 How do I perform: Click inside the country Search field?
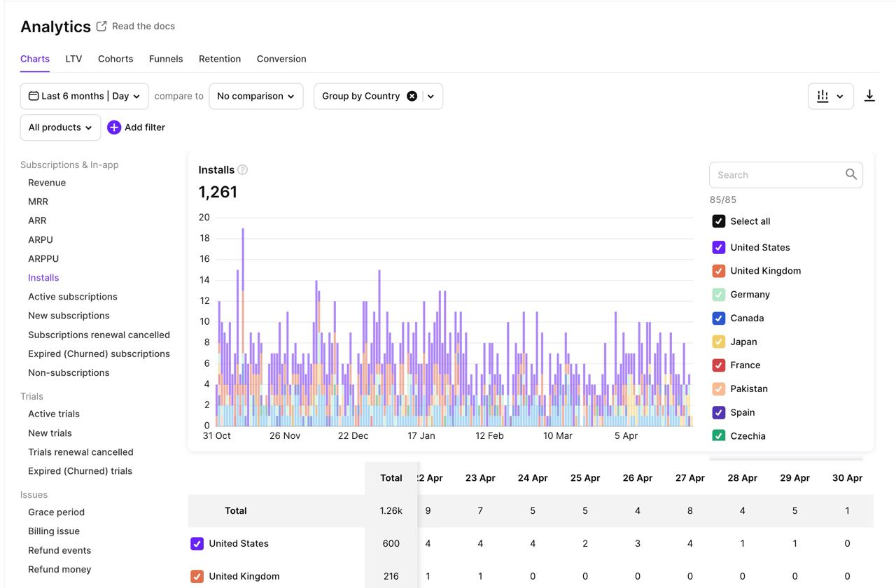770,174
